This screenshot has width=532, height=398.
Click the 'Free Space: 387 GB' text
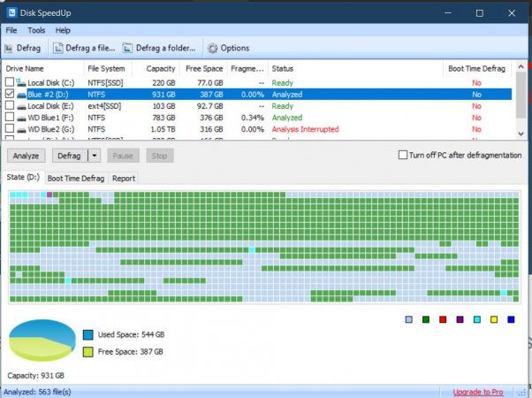pyautogui.click(x=130, y=352)
